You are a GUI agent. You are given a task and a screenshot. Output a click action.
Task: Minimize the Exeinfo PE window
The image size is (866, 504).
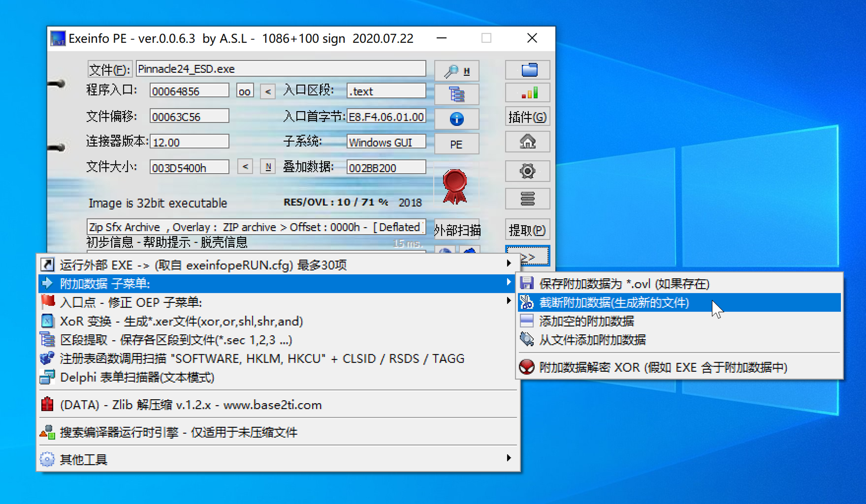pos(441,38)
